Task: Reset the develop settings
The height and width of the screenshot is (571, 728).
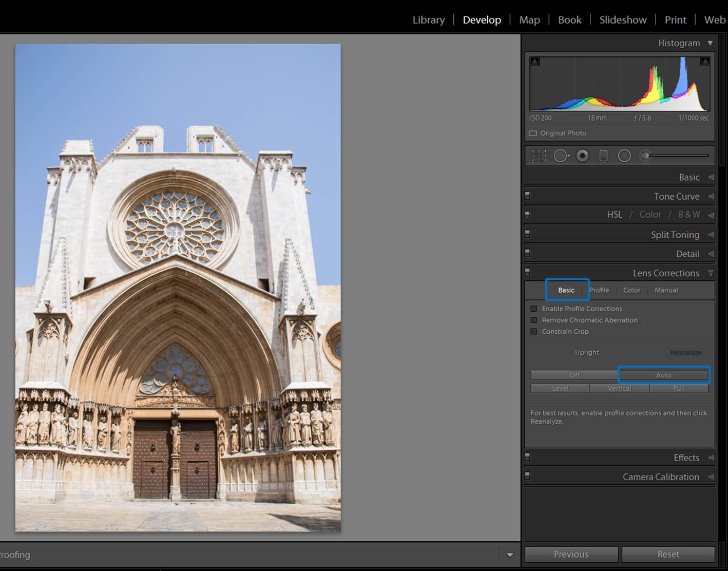Action: 668,555
